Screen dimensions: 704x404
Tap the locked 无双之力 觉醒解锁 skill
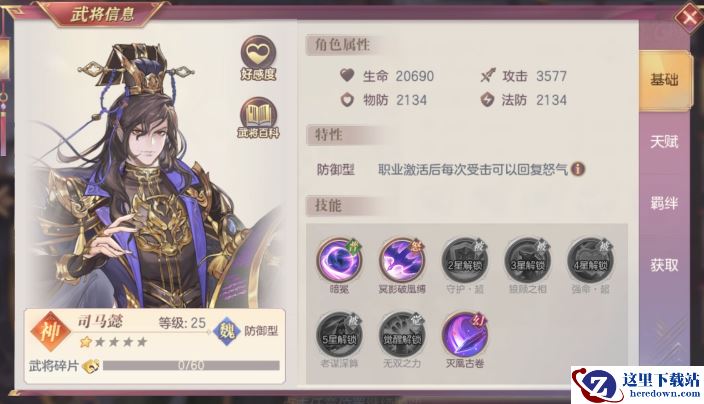[x=402, y=335]
